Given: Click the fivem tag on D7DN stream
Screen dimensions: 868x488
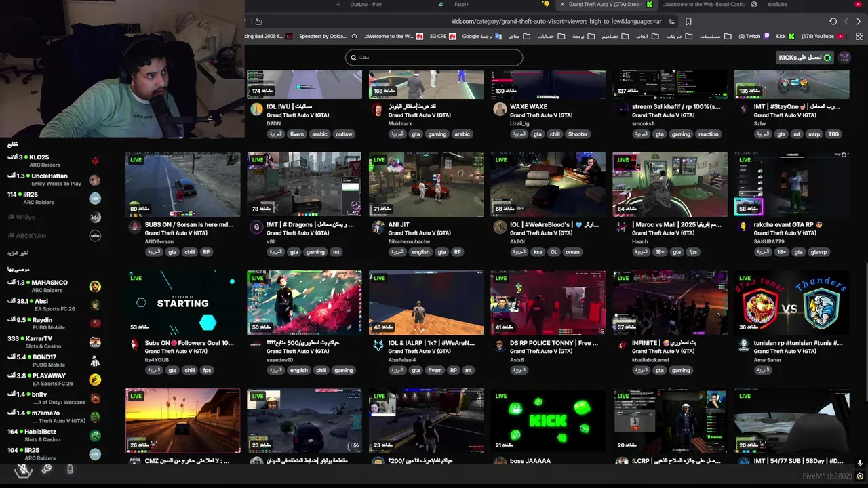Looking at the screenshot, I should point(297,134).
